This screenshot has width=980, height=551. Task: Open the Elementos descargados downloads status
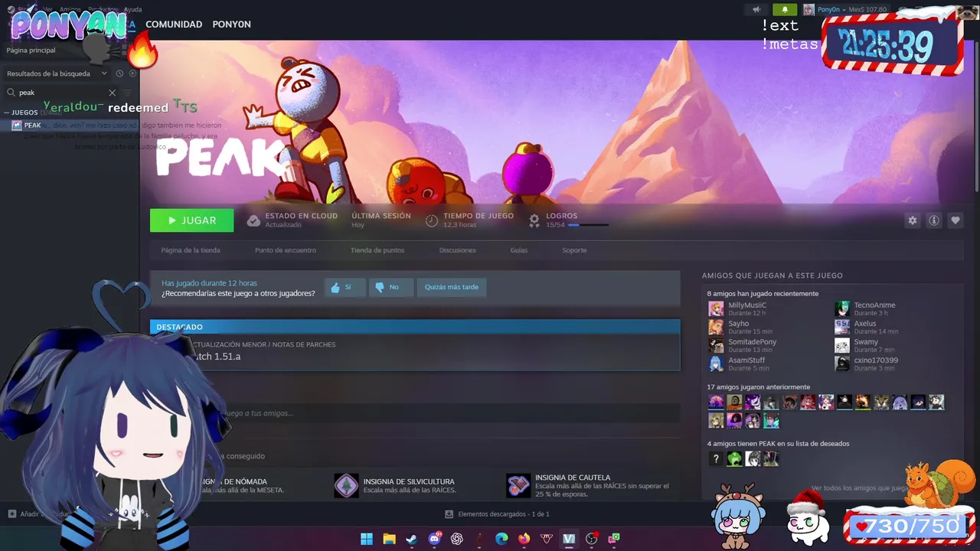coord(498,514)
